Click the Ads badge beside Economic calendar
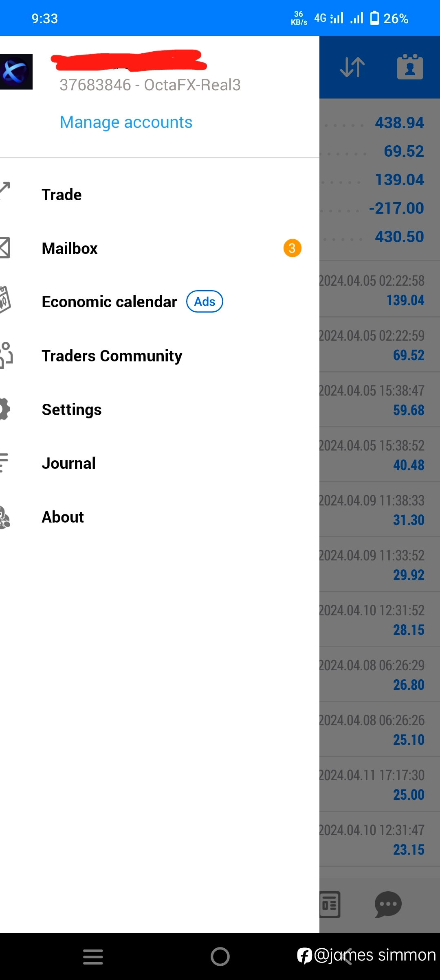This screenshot has height=980, width=440. point(205,302)
